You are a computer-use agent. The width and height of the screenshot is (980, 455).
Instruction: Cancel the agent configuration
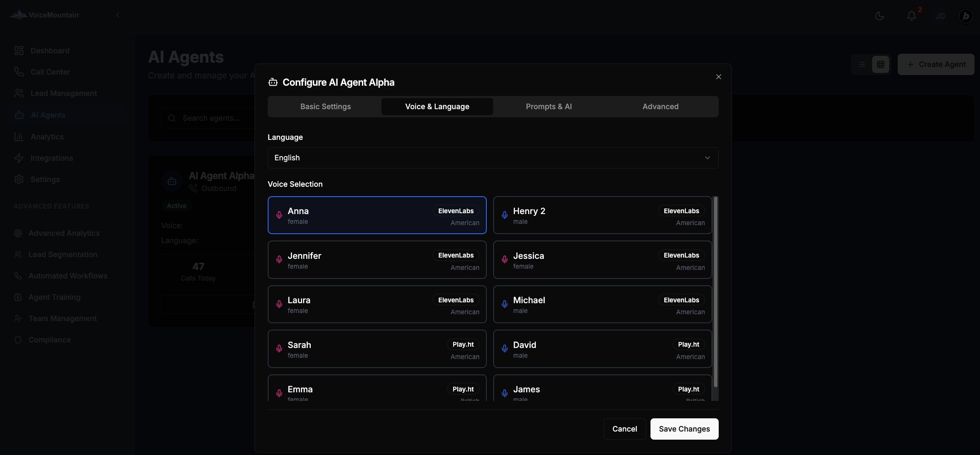coord(625,429)
